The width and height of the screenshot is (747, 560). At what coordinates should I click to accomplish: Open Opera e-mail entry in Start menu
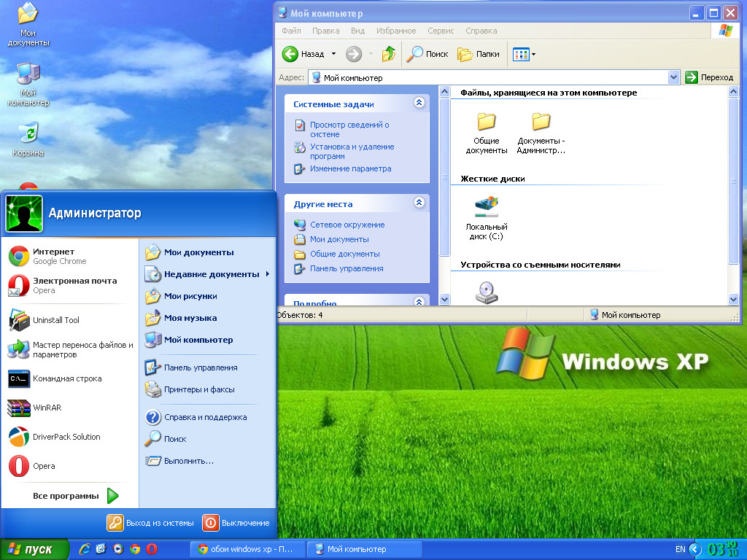coord(70,285)
